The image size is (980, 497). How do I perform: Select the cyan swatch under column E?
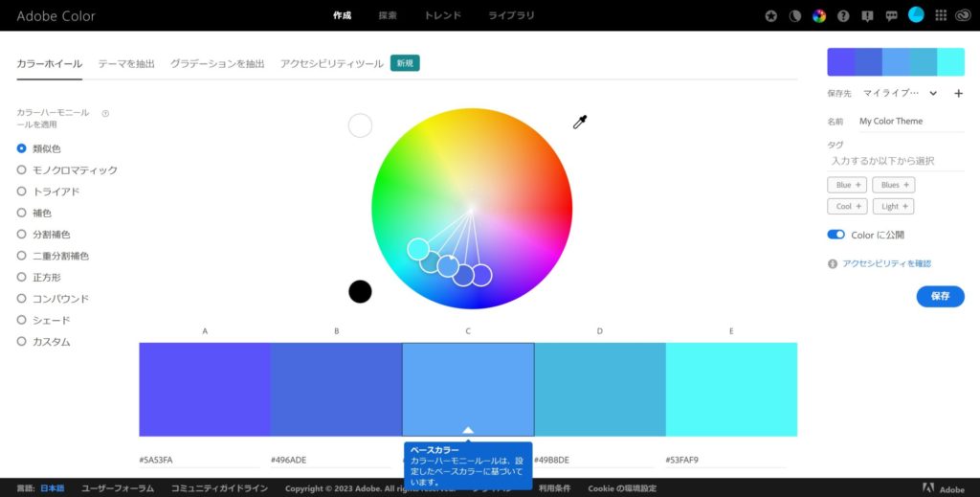pos(731,390)
